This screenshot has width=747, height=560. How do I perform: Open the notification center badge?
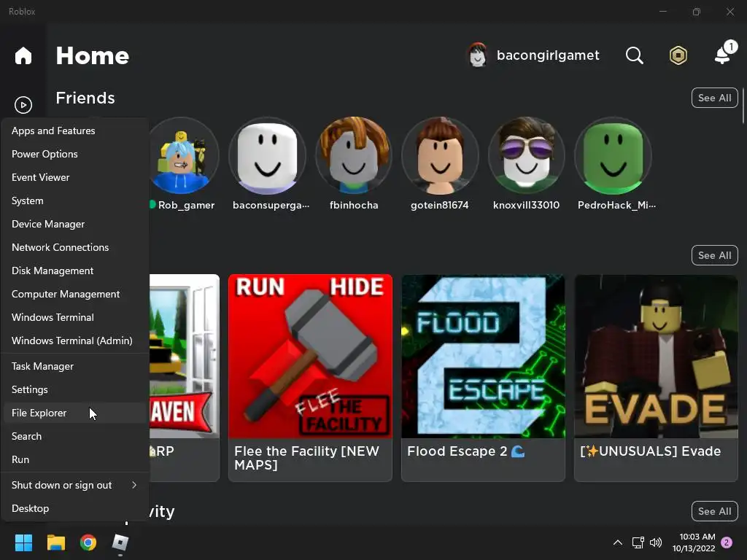point(727,542)
